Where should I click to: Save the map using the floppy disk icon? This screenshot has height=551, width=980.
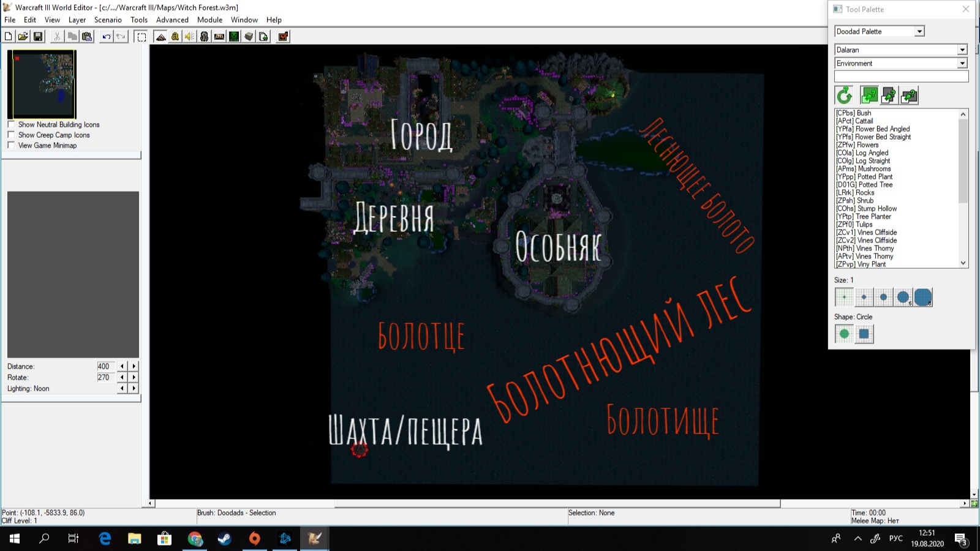[38, 37]
